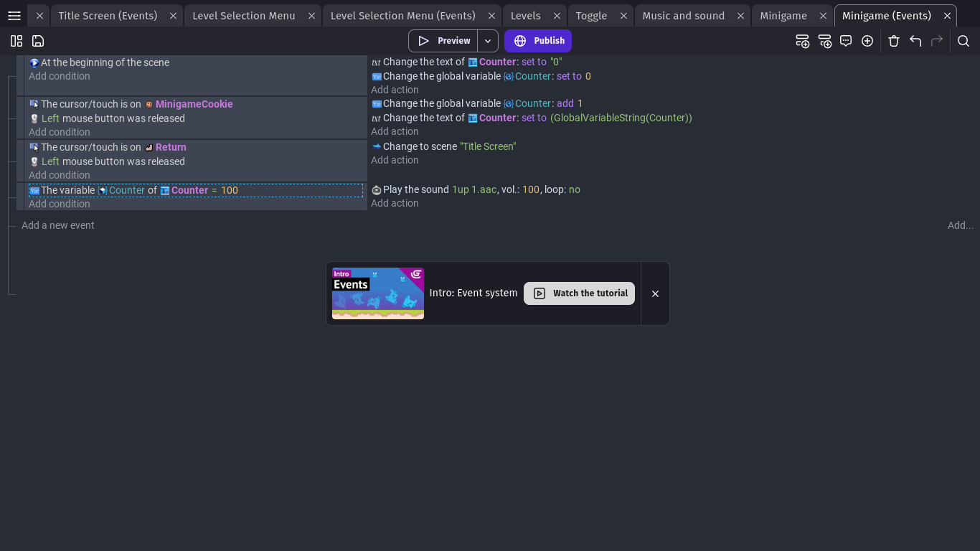Search in events with the magnifier icon
The width and height of the screenshot is (980, 551).
pyautogui.click(x=963, y=41)
